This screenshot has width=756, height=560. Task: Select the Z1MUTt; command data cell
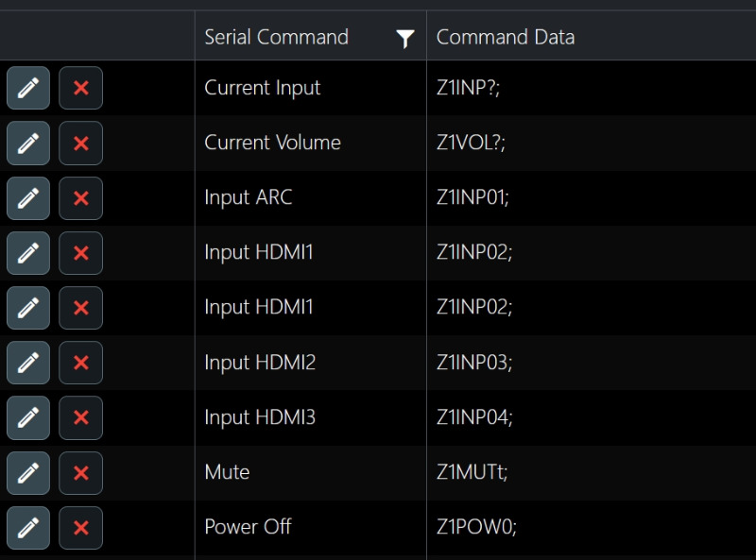click(x=592, y=473)
